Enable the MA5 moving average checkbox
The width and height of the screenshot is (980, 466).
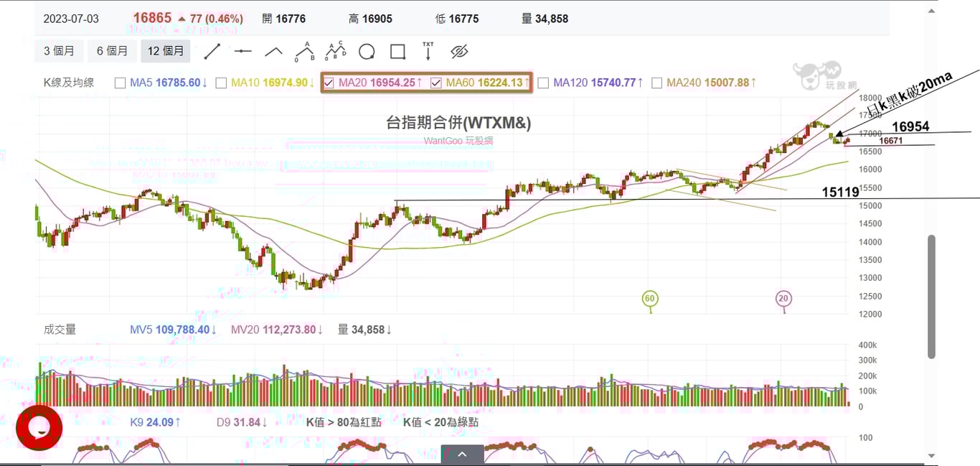pos(120,83)
